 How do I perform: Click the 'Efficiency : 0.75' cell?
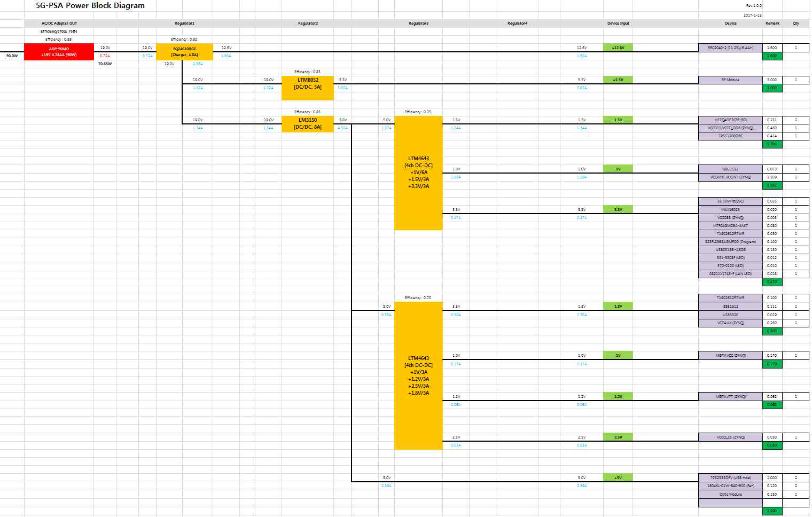[x=418, y=112]
